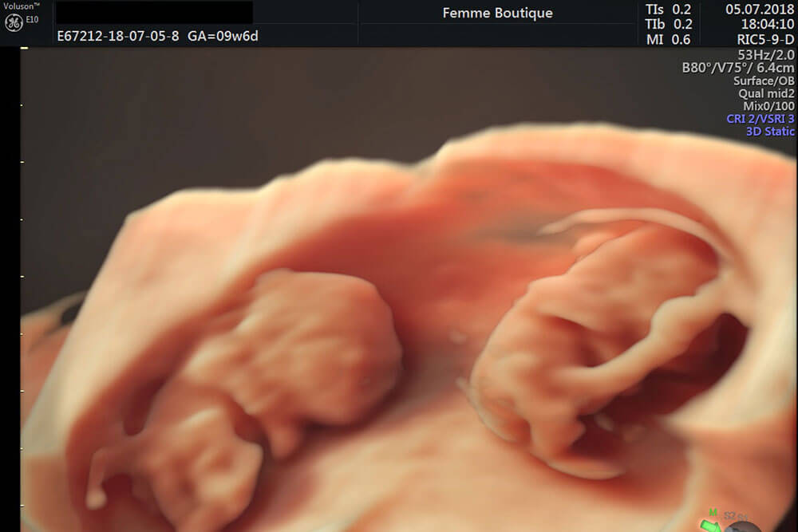Screen dimensions: 798x532
Task: Click gestational age GA=09w6d
Action: coord(223,36)
